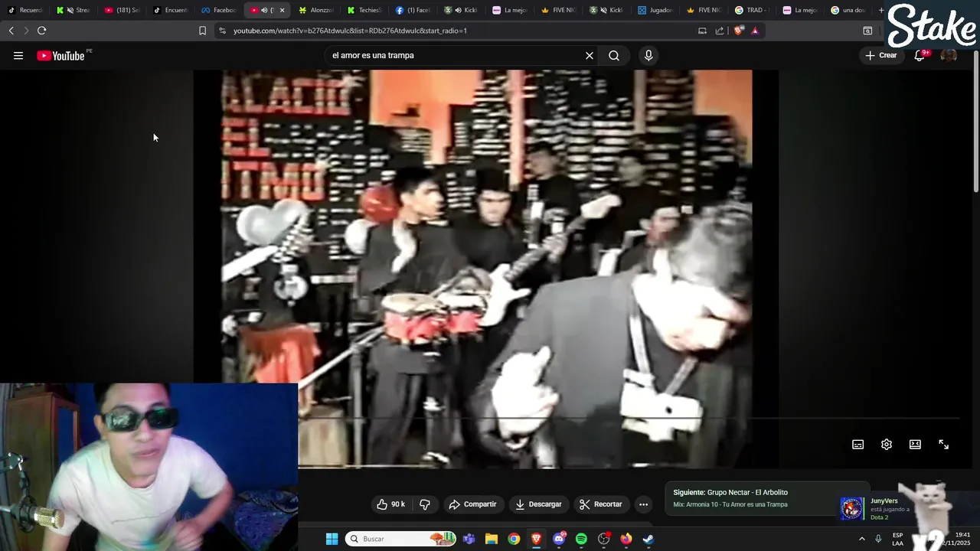
Task: Open the account avatar menu
Action: click(x=949, y=56)
